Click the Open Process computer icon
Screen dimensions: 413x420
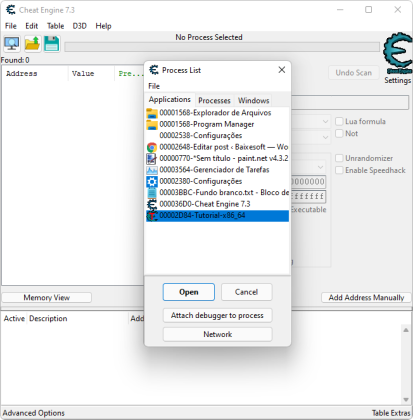click(12, 44)
